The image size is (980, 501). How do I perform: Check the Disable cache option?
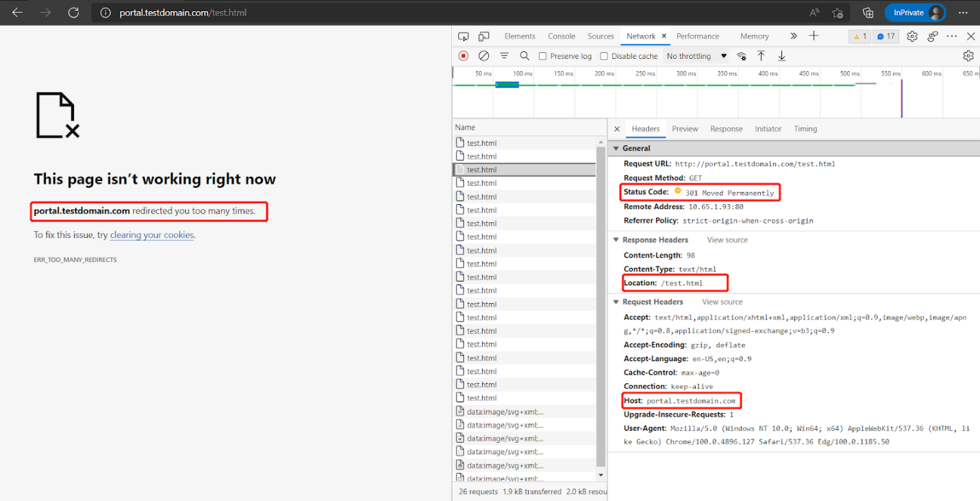coord(603,56)
